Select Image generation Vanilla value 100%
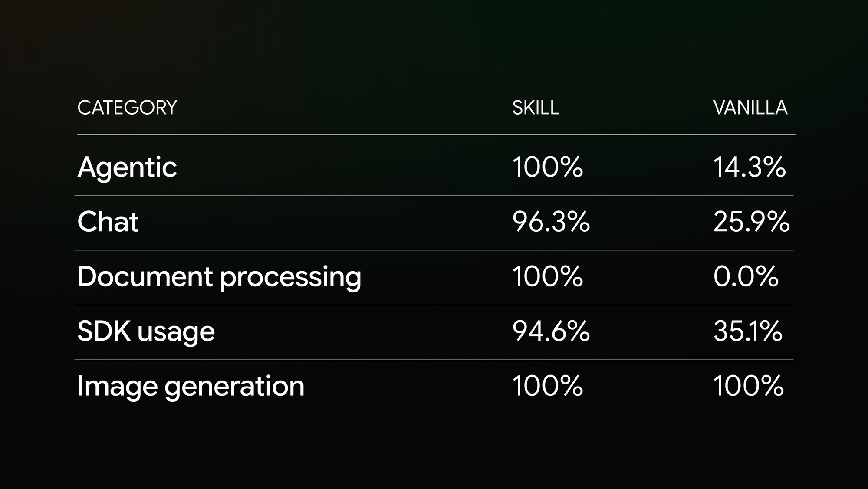 pos(749,386)
